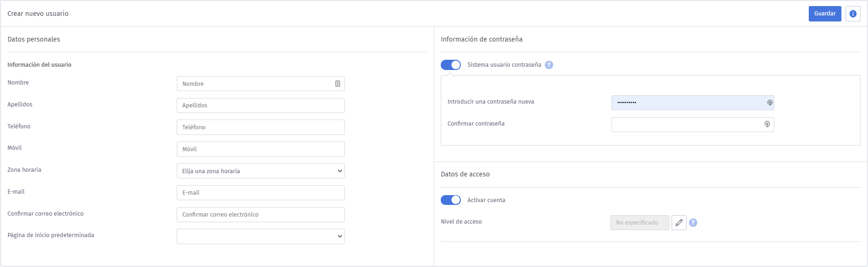Image resolution: width=868 pixels, height=267 pixels.
Task: Click the 'Datos de acceso' heading
Action: (465, 174)
